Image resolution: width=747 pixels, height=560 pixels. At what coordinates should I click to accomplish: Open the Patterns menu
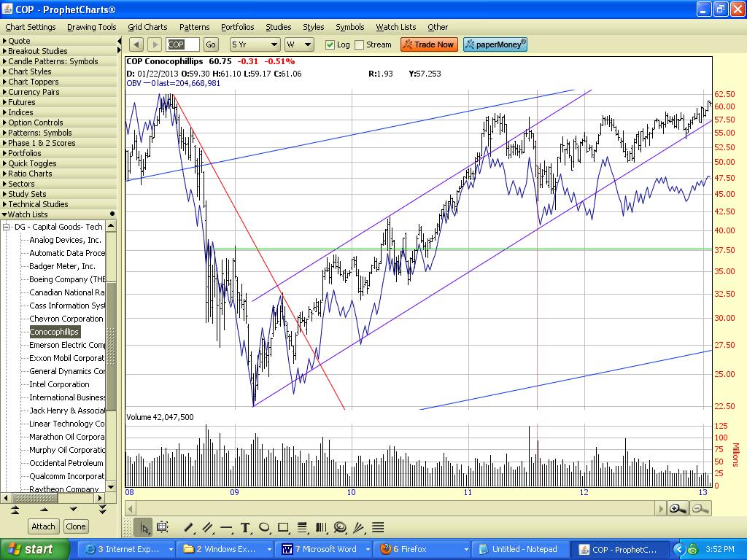click(x=194, y=27)
